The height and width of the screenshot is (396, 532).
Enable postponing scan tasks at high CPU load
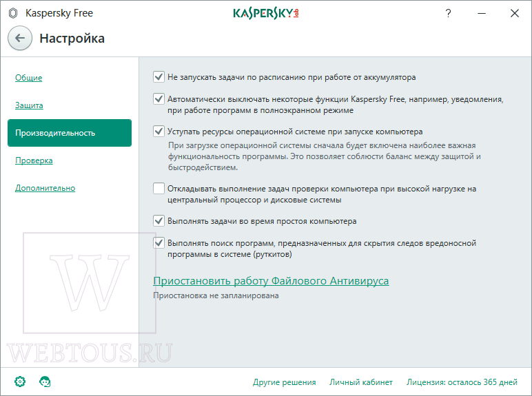click(x=158, y=188)
